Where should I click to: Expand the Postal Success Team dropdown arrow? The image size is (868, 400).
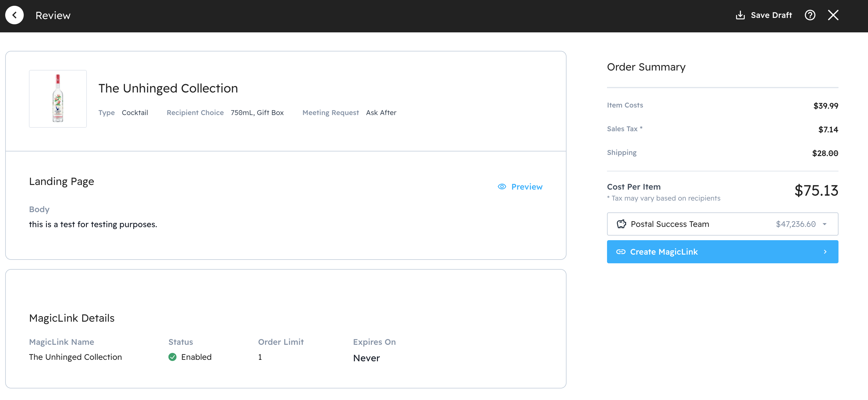click(824, 224)
